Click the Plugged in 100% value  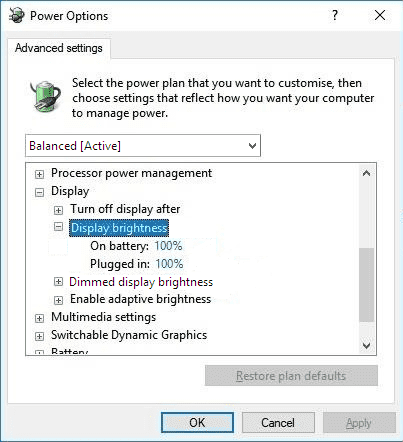tap(169, 264)
